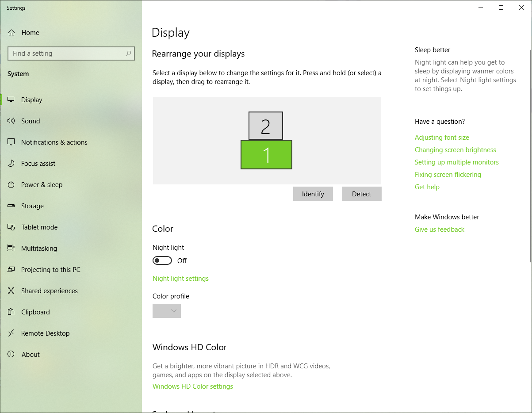The width and height of the screenshot is (532, 413).
Task: Click the Display monitor icon
Action: tap(11, 100)
